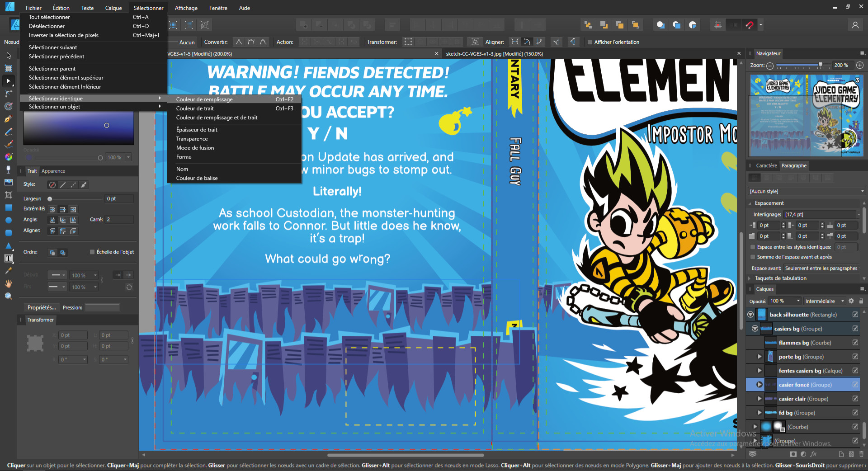868x471 pixels.
Task: Zoom out with Navigator minus button
Action: [x=770, y=66]
